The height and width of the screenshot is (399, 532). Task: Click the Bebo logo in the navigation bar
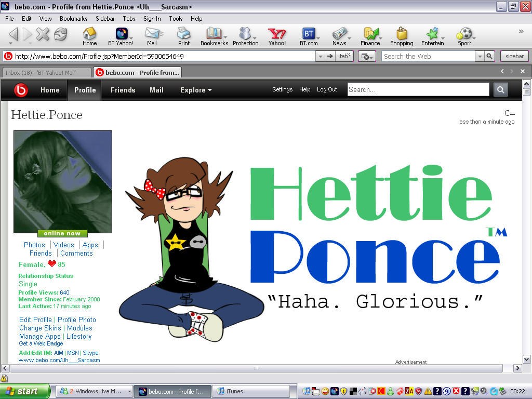click(x=21, y=90)
